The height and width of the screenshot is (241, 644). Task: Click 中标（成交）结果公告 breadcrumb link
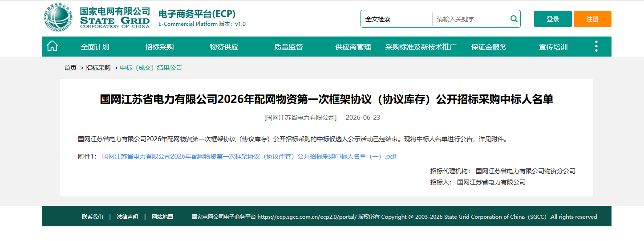click(151, 68)
